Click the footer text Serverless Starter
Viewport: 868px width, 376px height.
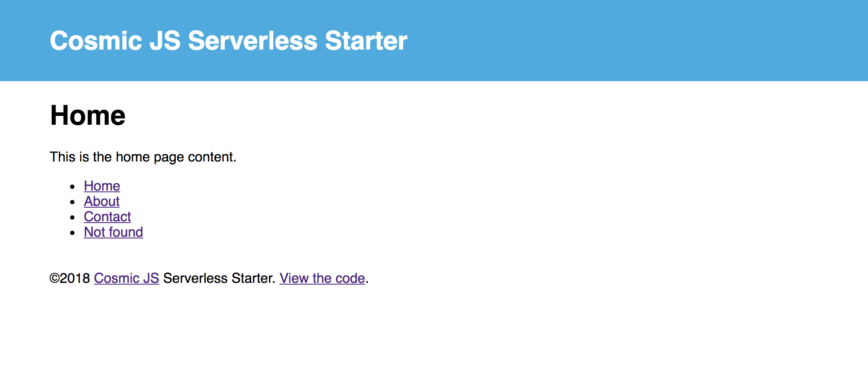click(x=219, y=278)
